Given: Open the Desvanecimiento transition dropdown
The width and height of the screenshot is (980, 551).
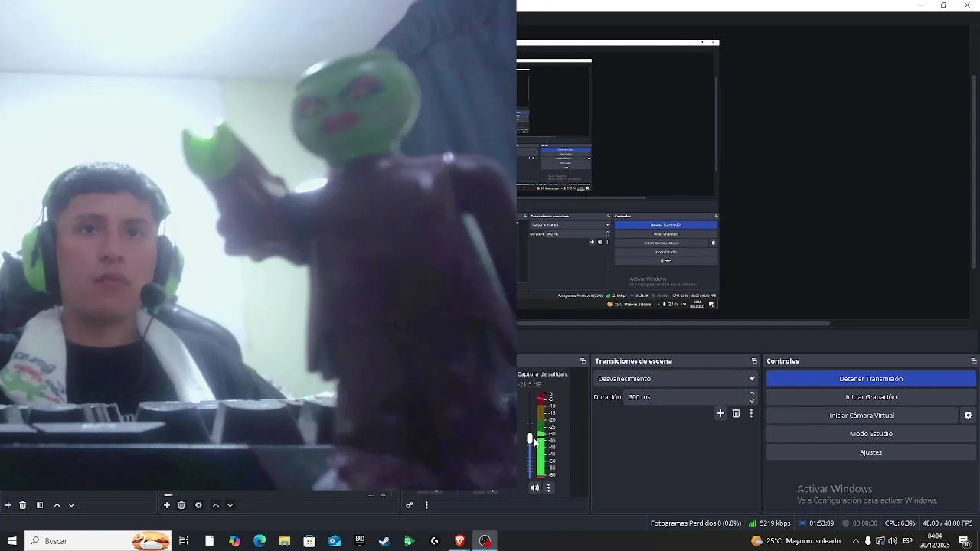Looking at the screenshot, I should coord(675,379).
